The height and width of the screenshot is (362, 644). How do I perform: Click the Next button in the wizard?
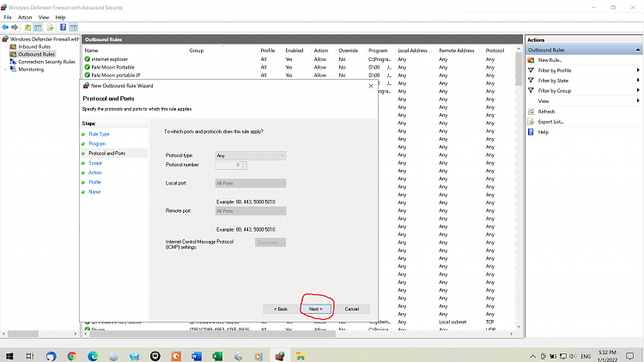pyautogui.click(x=315, y=309)
